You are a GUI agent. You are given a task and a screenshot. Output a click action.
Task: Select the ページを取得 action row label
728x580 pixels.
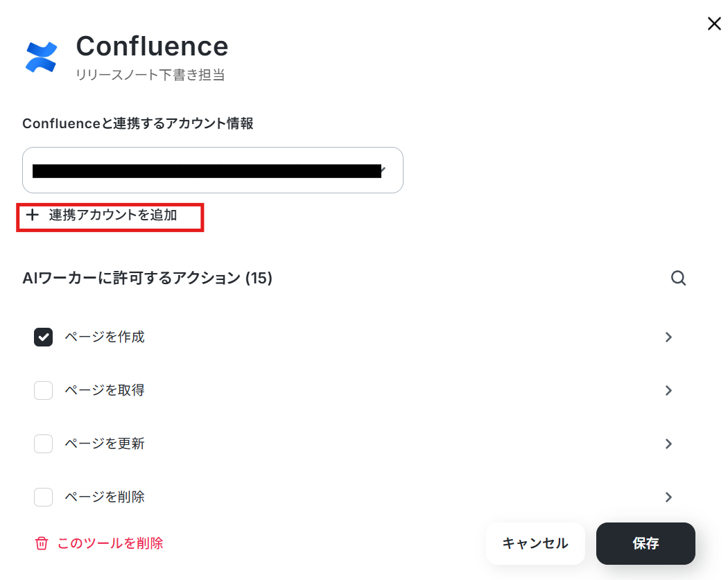click(x=105, y=390)
